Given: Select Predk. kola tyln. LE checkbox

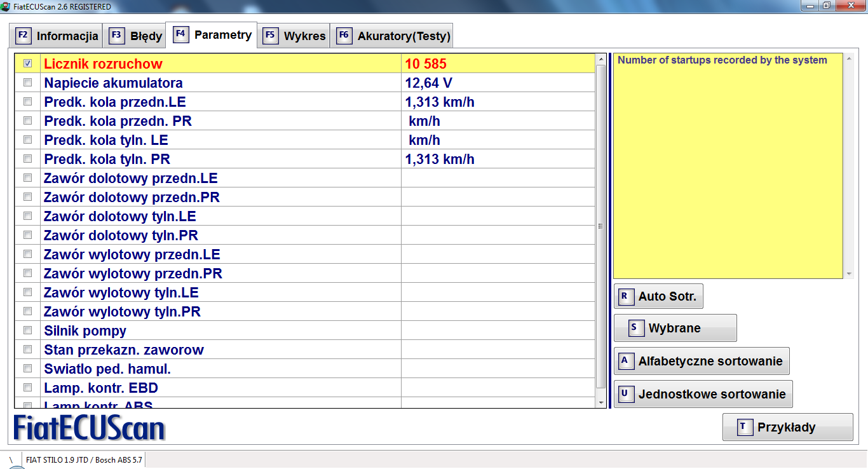Looking at the screenshot, I should tap(27, 140).
